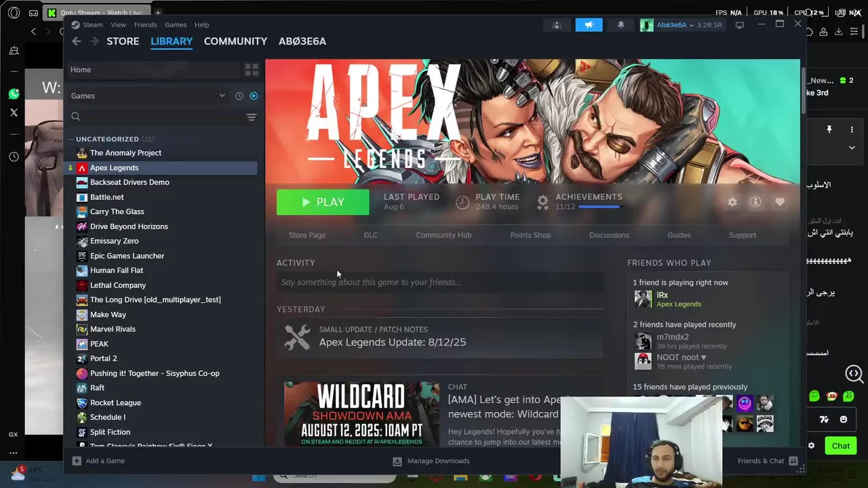Image resolution: width=868 pixels, height=488 pixels.
Task: Go to the COMMUNITY tab
Action: pos(235,41)
